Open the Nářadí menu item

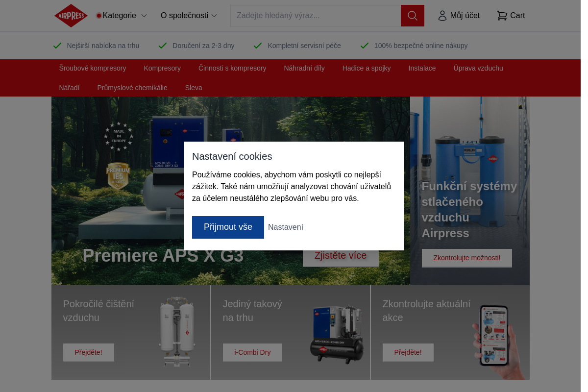pyautogui.click(x=69, y=88)
